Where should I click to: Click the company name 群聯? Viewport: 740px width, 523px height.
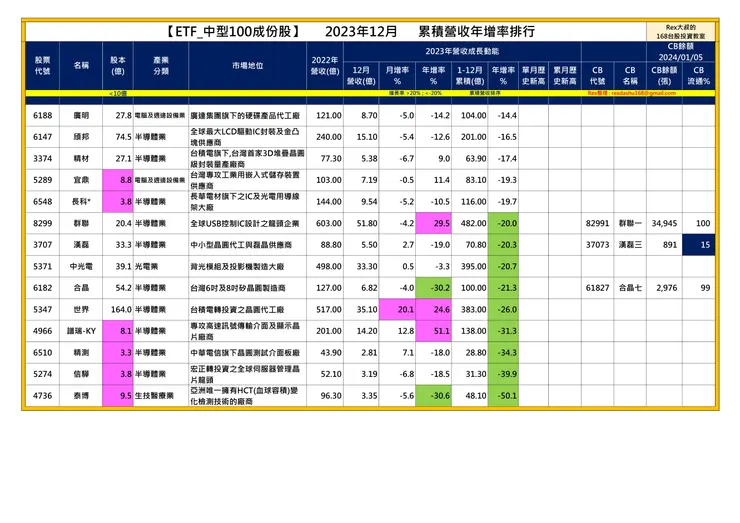(x=81, y=223)
